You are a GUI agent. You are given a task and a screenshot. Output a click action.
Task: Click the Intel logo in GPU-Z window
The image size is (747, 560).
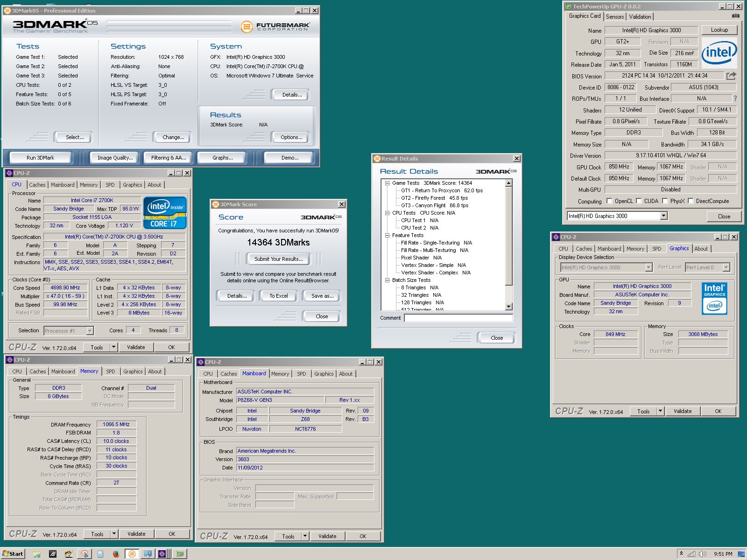tap(719, 53)
